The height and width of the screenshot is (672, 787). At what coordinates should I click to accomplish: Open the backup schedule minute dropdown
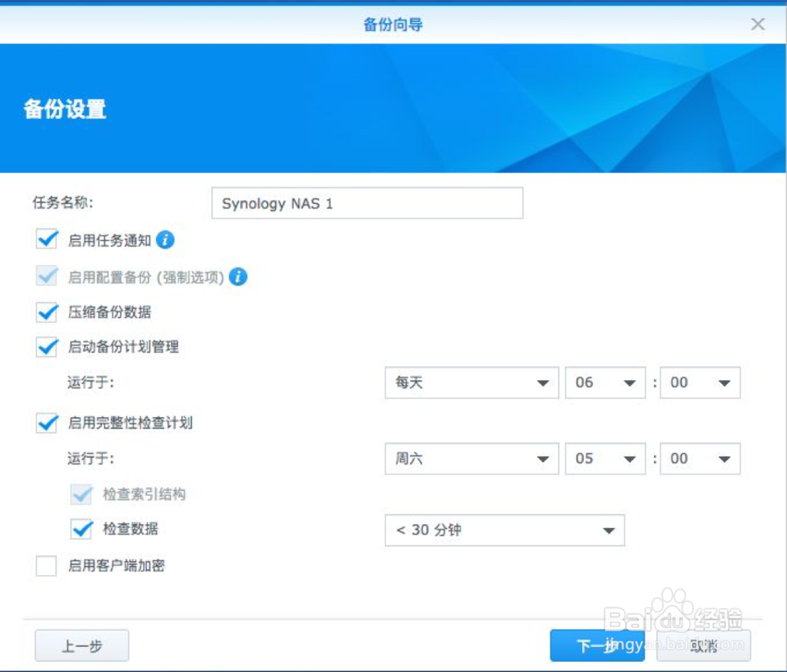tap(700, 382)
